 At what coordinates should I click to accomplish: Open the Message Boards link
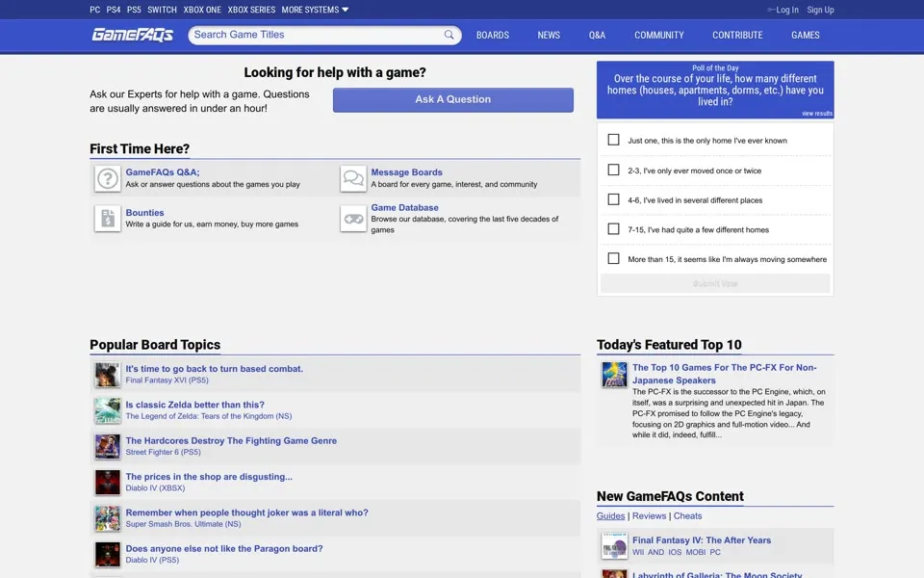tap(406, 172)
